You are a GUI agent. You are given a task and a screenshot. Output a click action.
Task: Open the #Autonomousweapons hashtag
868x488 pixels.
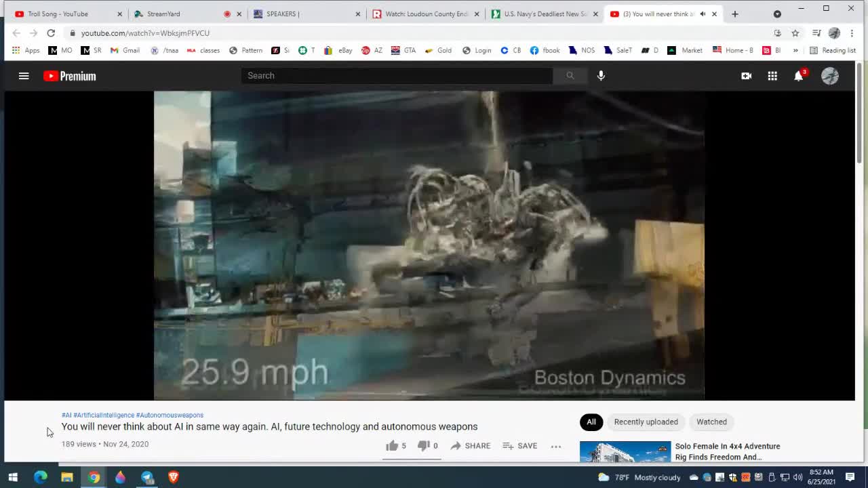pyautogui.click(x=170, y=415)
